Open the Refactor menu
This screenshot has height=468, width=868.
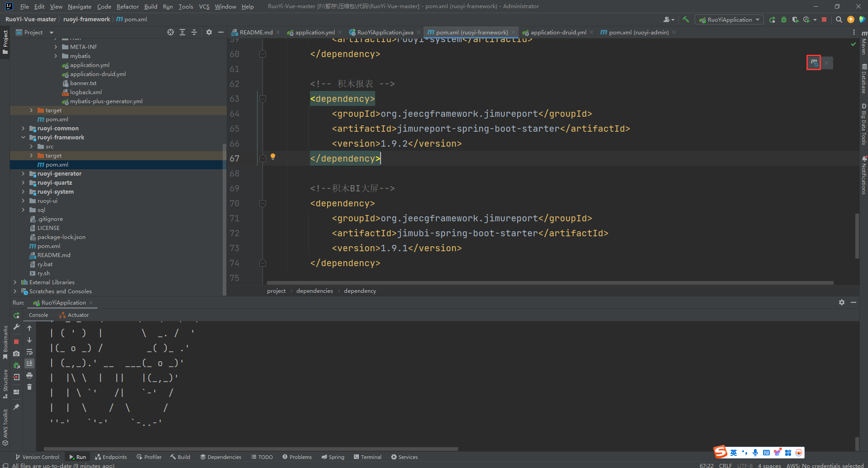click(128, 6)
